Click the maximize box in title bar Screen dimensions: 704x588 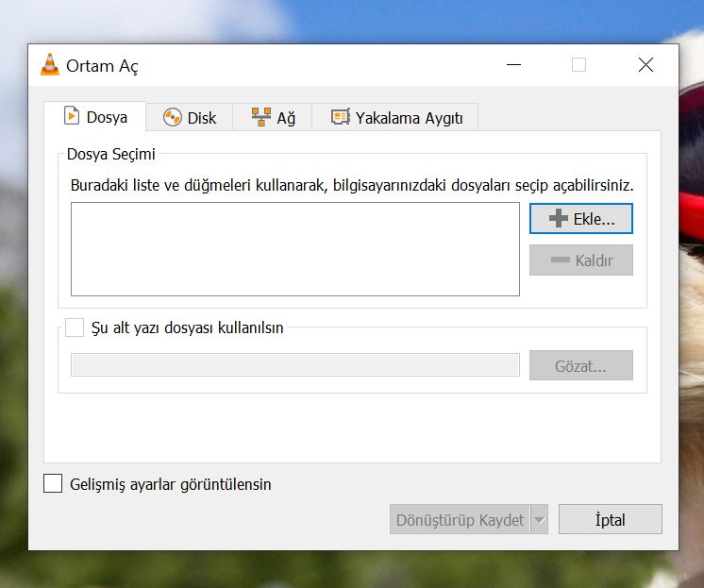pyautogui.click(x=578, y=65)
